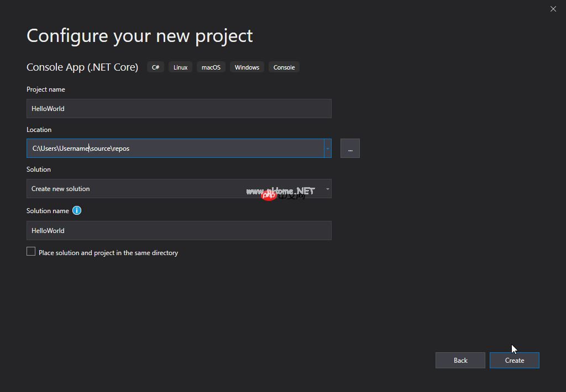The width and height of the screenshot is (566, 392).
Task: Click the Configure your new project heading
Action: [139, 36]
